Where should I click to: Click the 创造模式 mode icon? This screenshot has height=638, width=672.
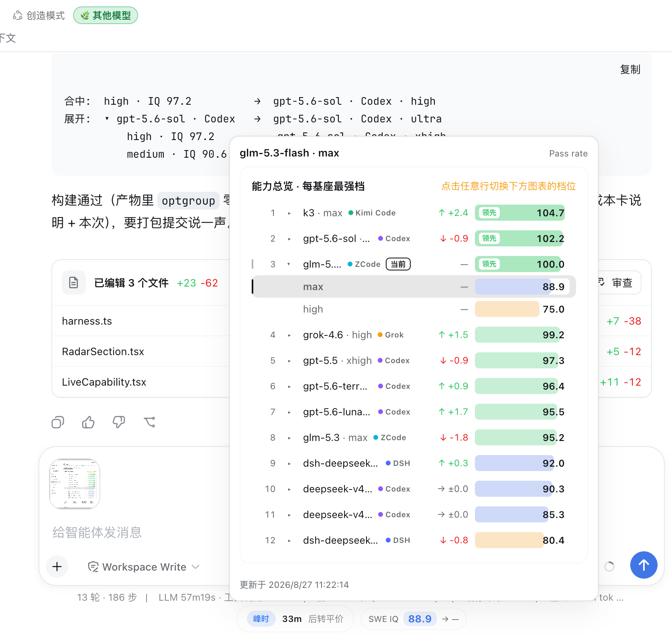tap(18, 15)
